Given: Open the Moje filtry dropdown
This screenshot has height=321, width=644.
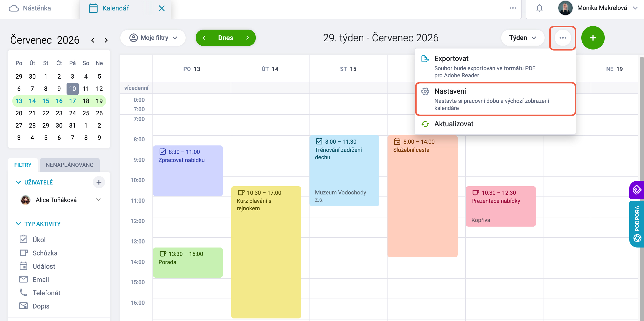Looking at the screenshot, I should [153, 38].
